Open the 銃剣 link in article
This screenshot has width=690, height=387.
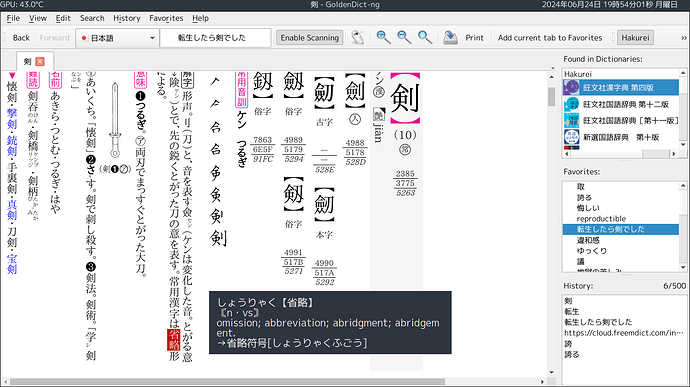click(12, 146)
